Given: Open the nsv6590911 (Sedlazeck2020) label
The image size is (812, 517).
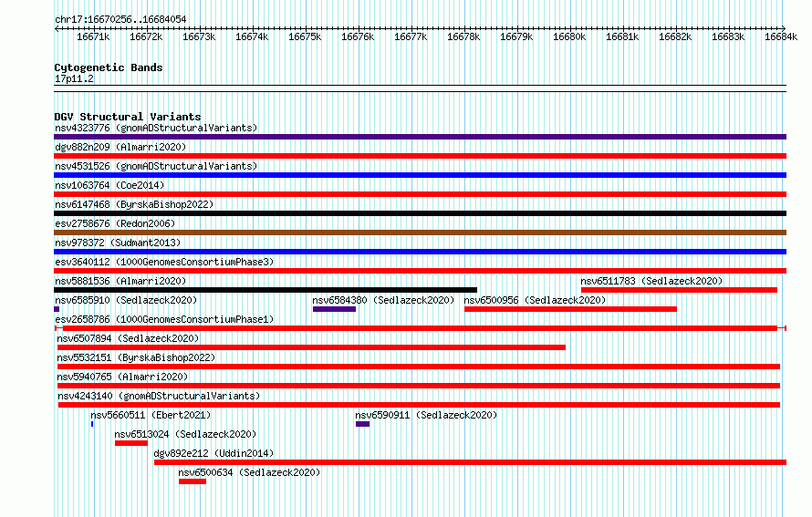Looking at the screenshot, I should (426, 415).
